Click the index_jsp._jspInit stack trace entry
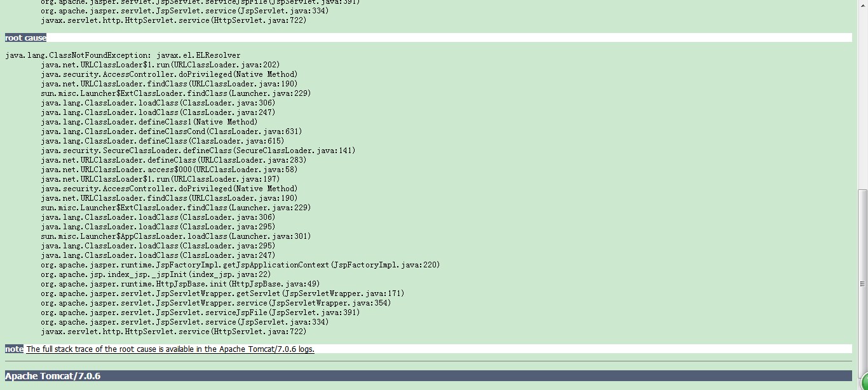 (156, 274)
